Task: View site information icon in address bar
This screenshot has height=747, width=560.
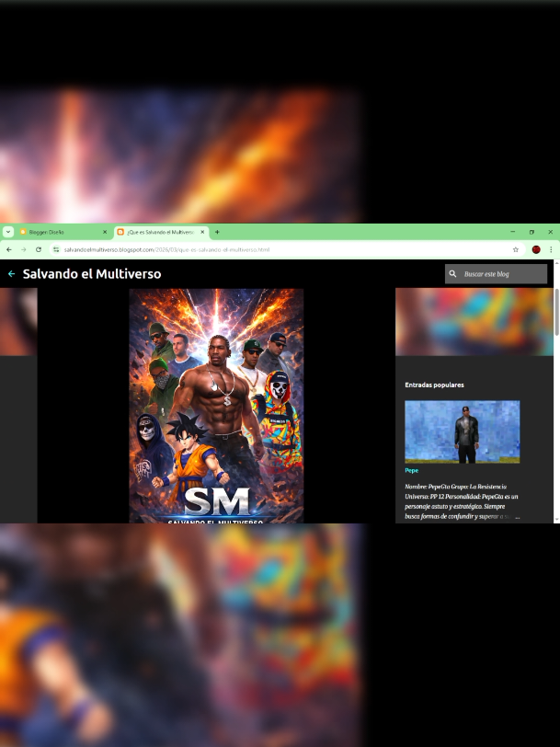Action: [x=56, y=249]
